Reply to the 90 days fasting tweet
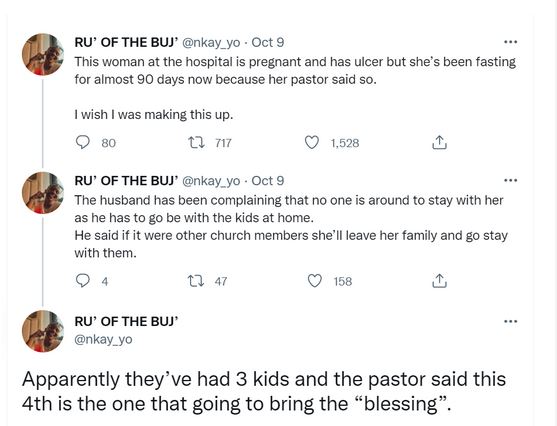Viewport: 557px width, 426px height. (x=83, y=143)
